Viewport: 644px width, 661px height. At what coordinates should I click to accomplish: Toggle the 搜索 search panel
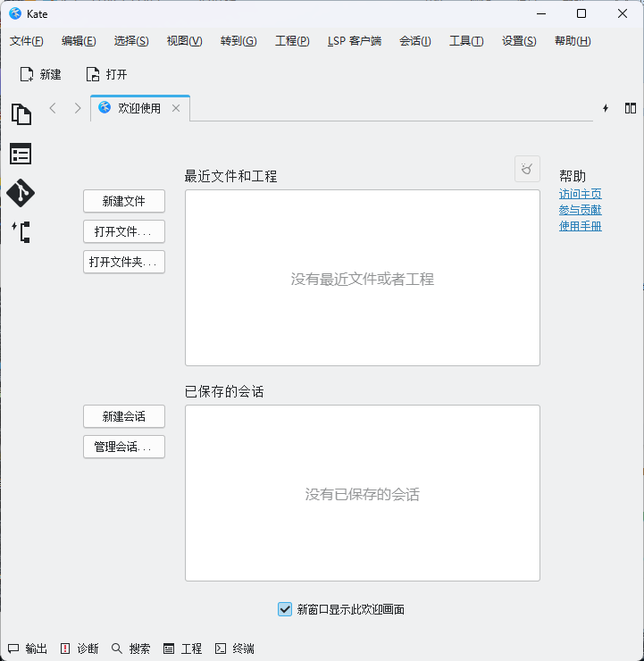[x=130, y=648]
